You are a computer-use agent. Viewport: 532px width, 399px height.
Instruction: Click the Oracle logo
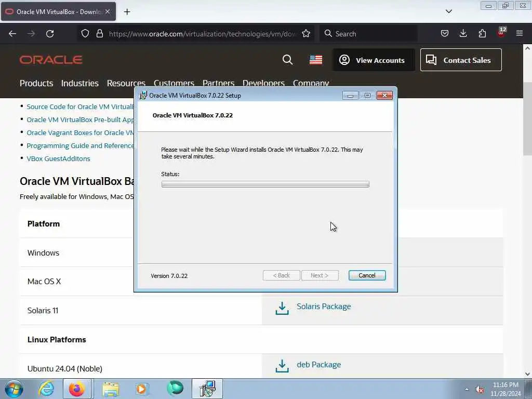click(51, 60)
